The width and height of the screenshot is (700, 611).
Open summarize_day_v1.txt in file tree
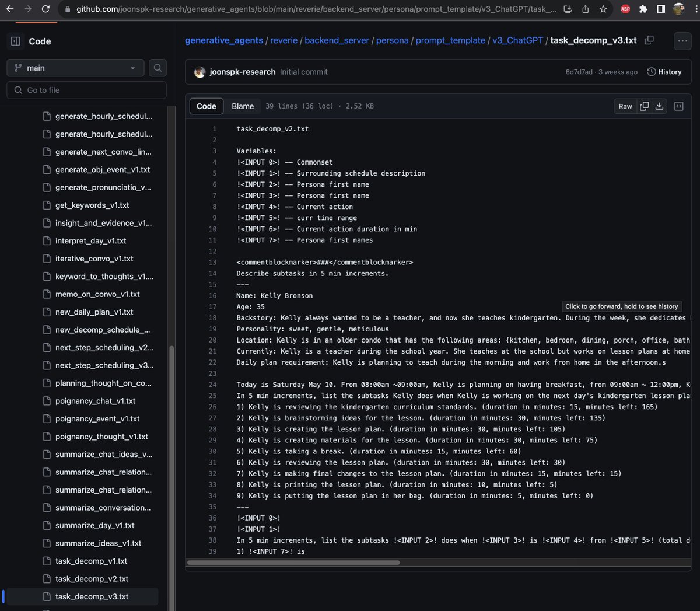[x=94, y=526]
